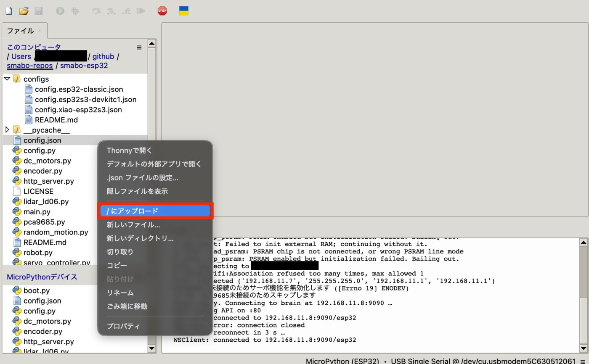Open the Users path link
This screenshot has height=364, width=589.
(21, 56)
